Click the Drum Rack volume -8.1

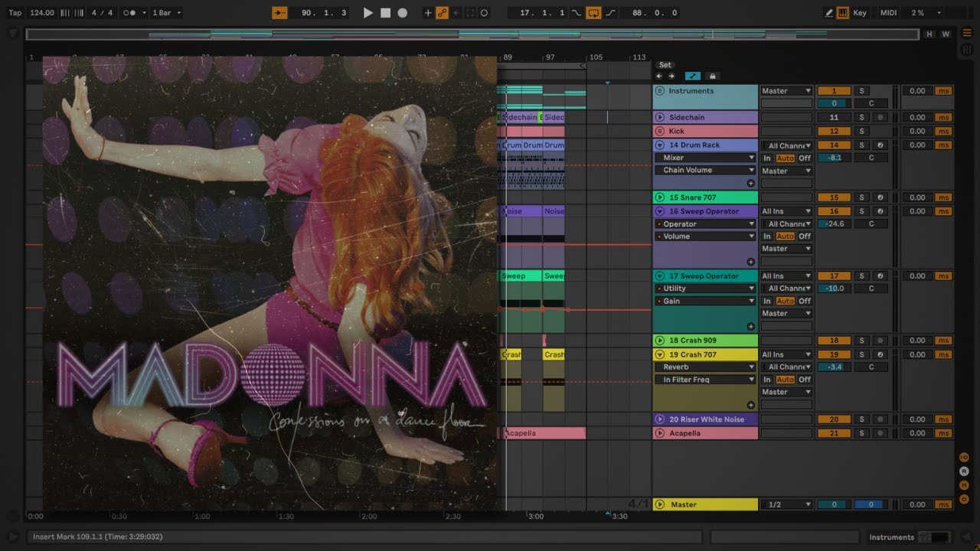[x=834, y=158]
